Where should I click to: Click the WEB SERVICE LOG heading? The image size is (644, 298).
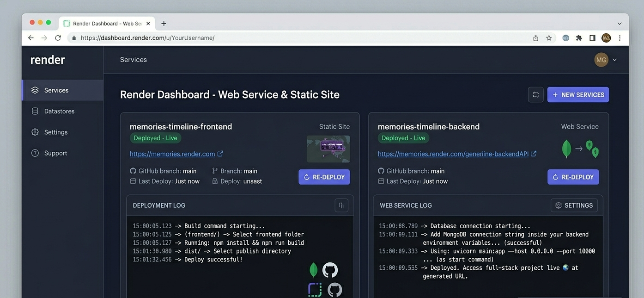coord(406,205)
